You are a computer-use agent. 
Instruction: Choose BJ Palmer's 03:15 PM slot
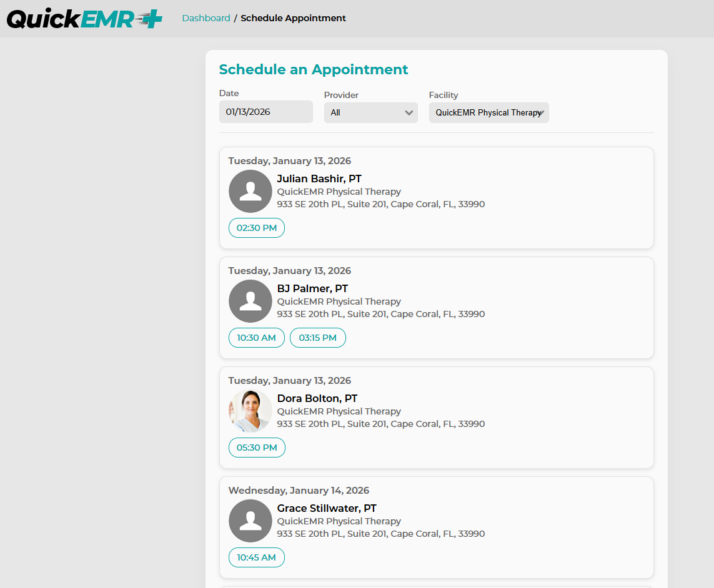(x=318, y=338)
